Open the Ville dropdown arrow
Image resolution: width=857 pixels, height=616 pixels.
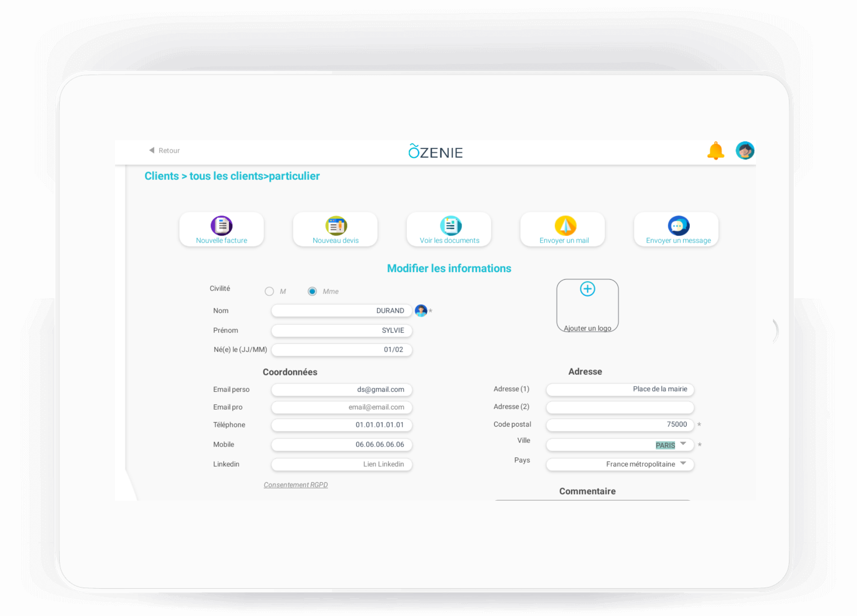[x=683, y=444]
